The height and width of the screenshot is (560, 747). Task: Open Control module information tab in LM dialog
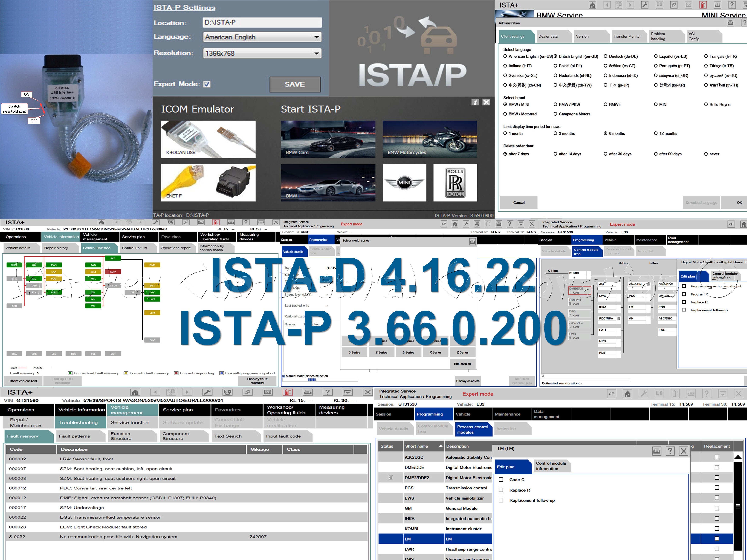(x=552, y=466)
